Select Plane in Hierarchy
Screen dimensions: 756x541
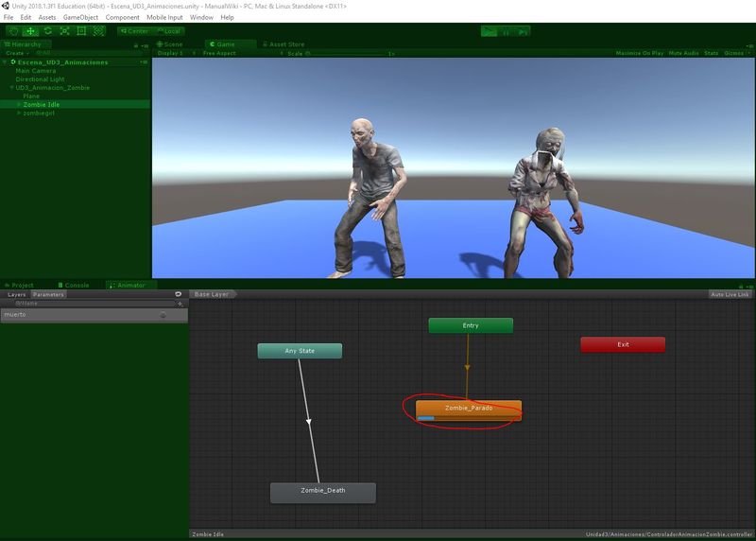[x=31, y=96]
